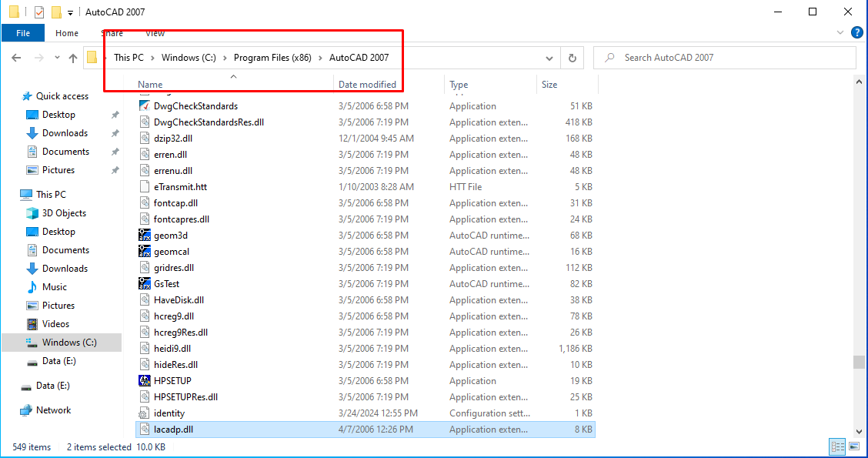The width and height of the screenshot is (868, 458).
Task: Click the HPSETUP application icon
Action: (145, 381)
